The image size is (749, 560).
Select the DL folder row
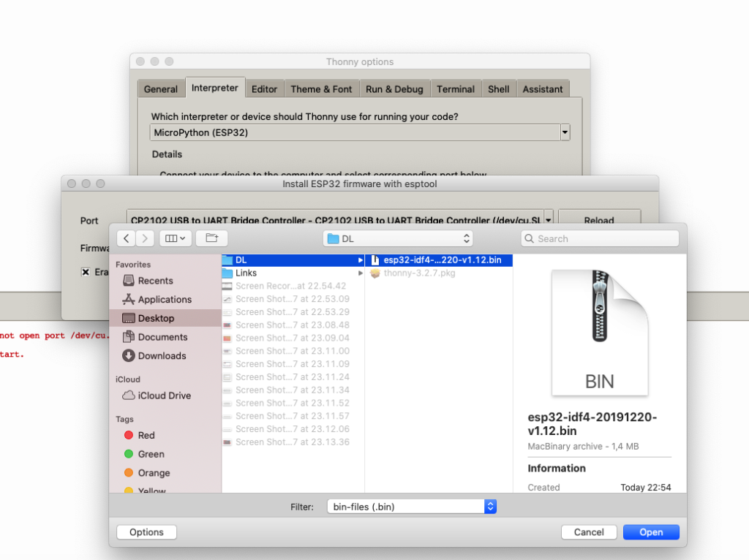[293, 260]
